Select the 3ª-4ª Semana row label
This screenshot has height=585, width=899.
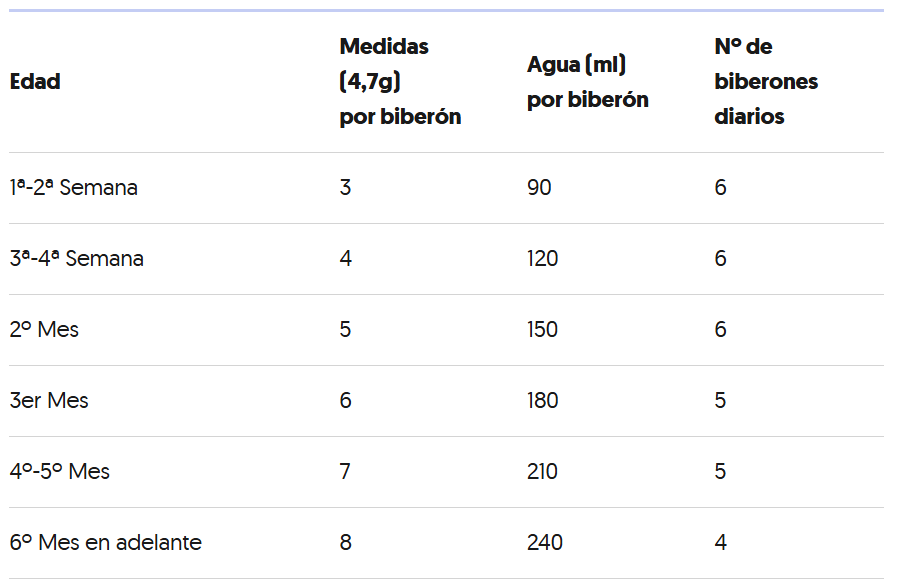[x=77, y=259]
